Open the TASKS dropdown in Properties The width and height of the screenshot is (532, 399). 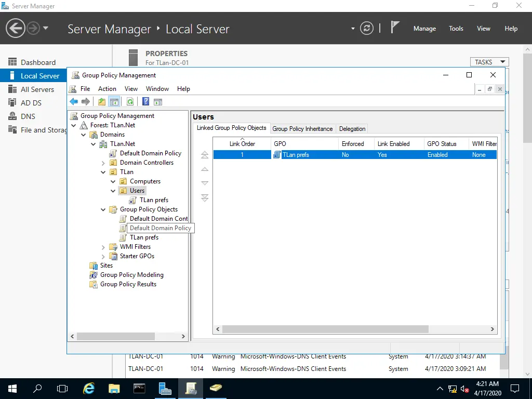(489, 62)
